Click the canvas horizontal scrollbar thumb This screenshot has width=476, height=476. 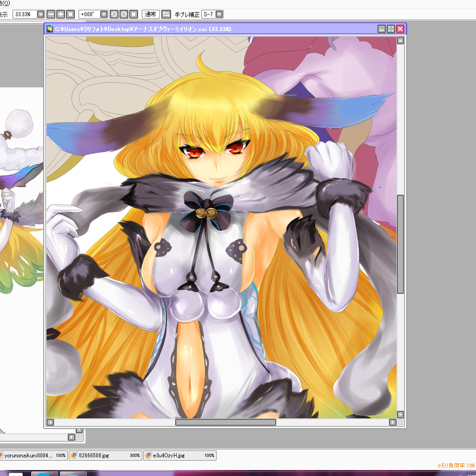(225, 422)
